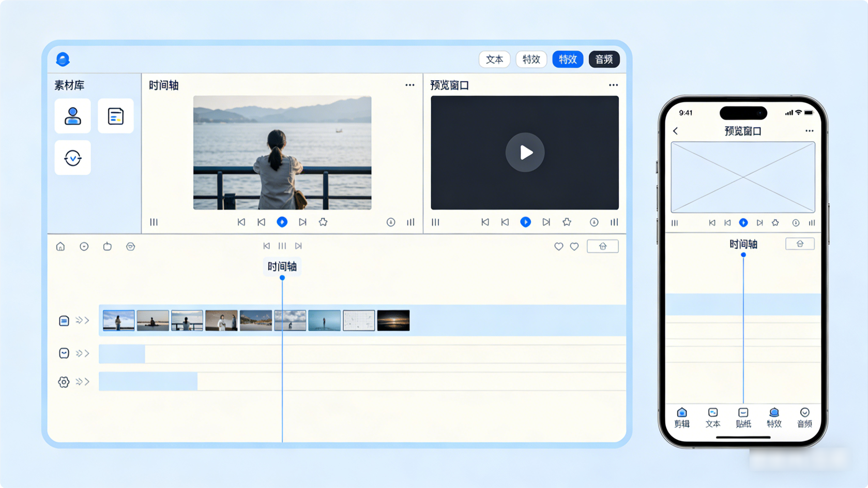868x488 pixels.
Task: Select the 剪辑 tool on the phone bottom bar
Action: click(x=681, y=418)
